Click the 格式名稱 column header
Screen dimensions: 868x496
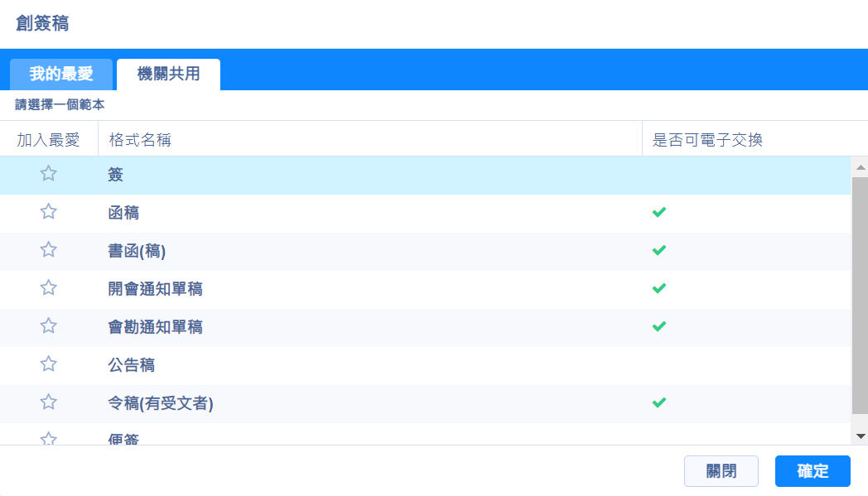140,140
